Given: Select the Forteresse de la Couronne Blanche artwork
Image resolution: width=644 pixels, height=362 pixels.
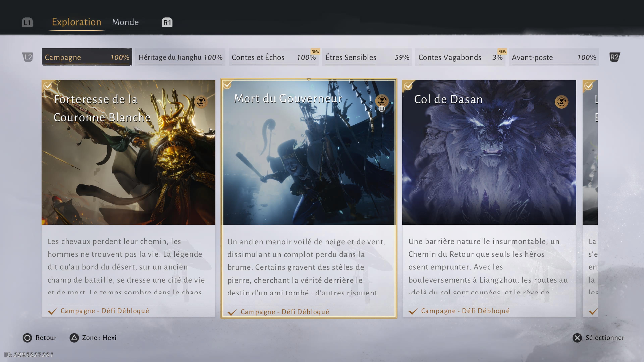Looking at the screenshot, I should [128, 152].
